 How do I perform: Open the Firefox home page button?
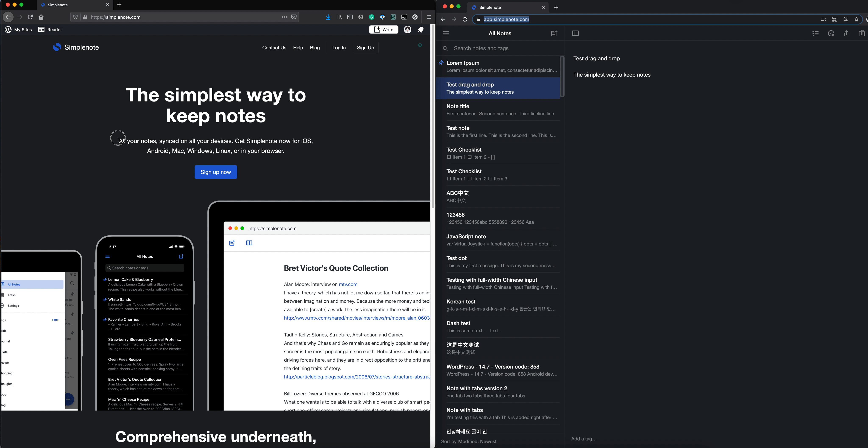[41, 17]
